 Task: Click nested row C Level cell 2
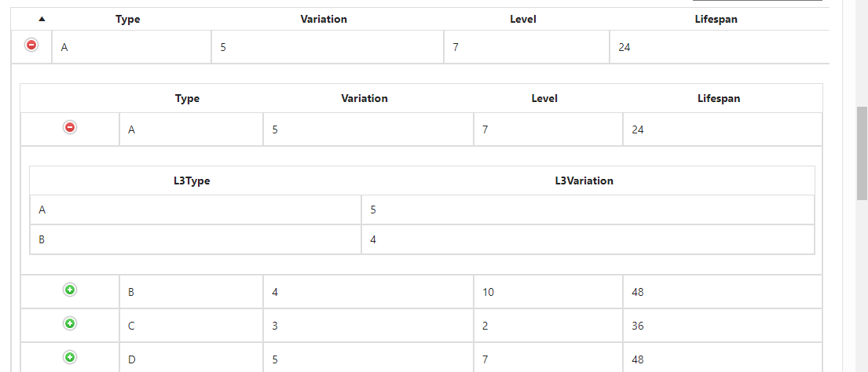point(548,326)
